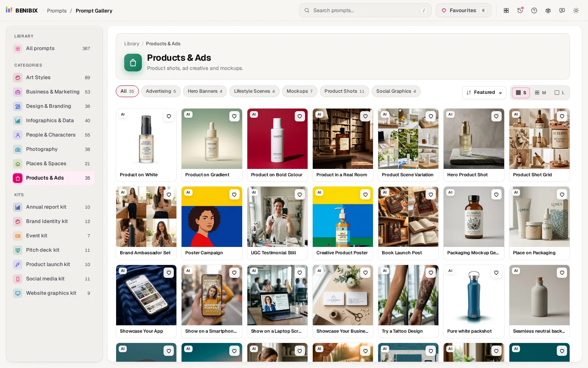Screen dimensions: 588x368
Task: Switch to small (S) grid view
Action: (x=521, y=93)
